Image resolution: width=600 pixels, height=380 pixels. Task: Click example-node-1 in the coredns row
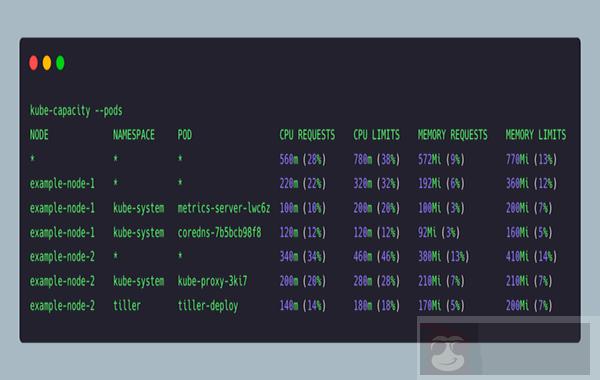62,232
